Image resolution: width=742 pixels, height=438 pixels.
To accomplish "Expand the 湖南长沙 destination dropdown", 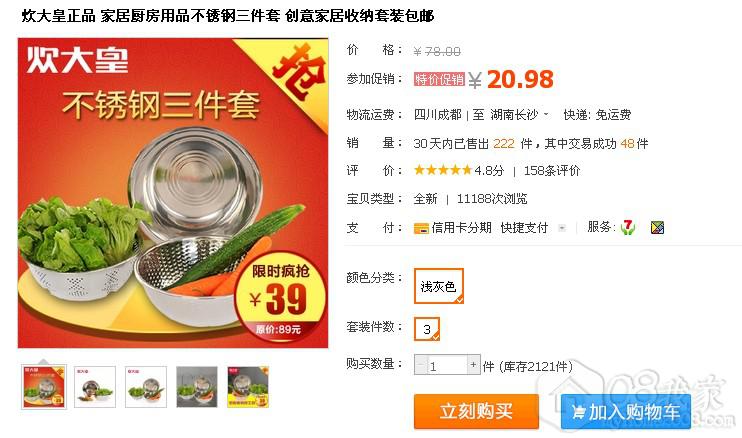I will click(x=520, y=114).
